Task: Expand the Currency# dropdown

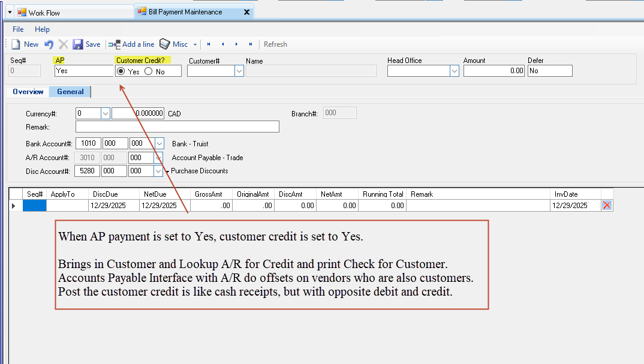Action: [106, 113]
